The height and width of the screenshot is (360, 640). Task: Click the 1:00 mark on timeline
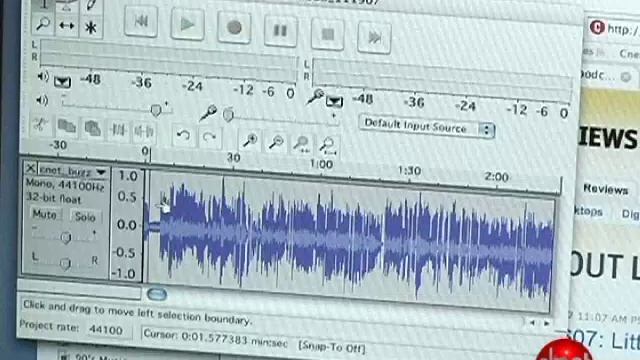321,164
